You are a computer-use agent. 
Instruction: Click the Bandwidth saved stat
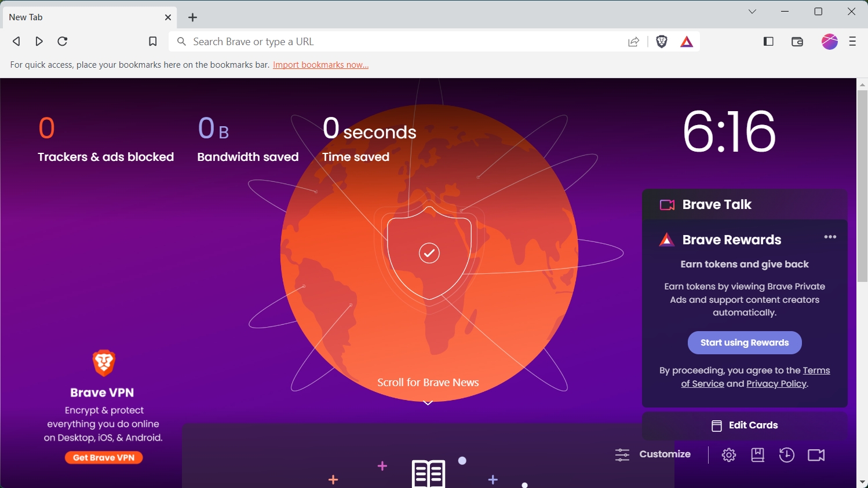(x=248, y=139)
